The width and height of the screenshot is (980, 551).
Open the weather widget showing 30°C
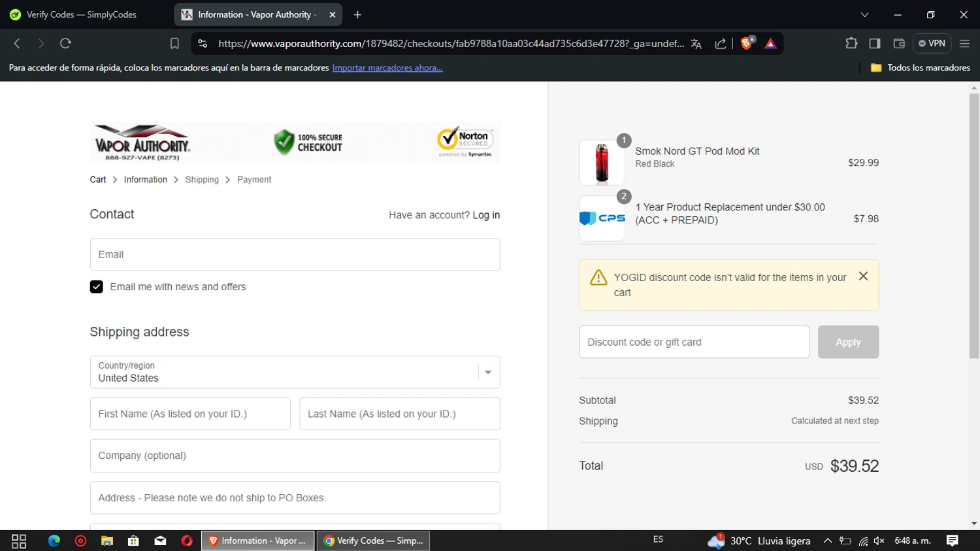pyautogui.click(x=759, y=541)
